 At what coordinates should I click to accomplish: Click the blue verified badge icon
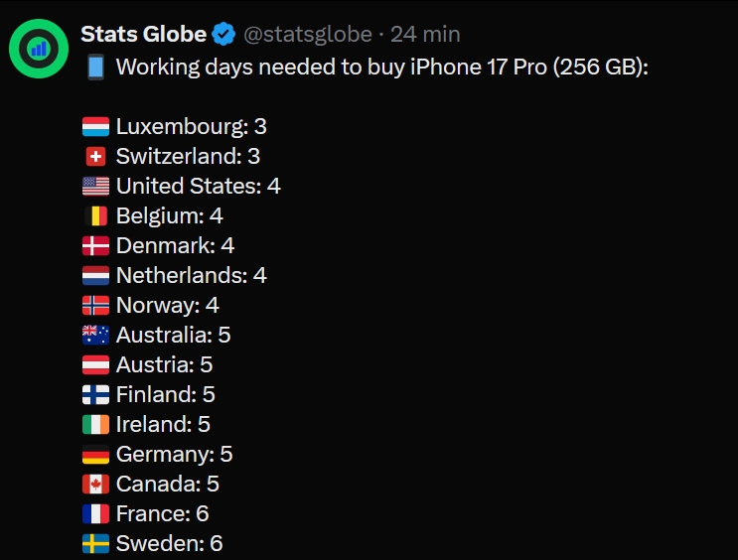(224, 35)
